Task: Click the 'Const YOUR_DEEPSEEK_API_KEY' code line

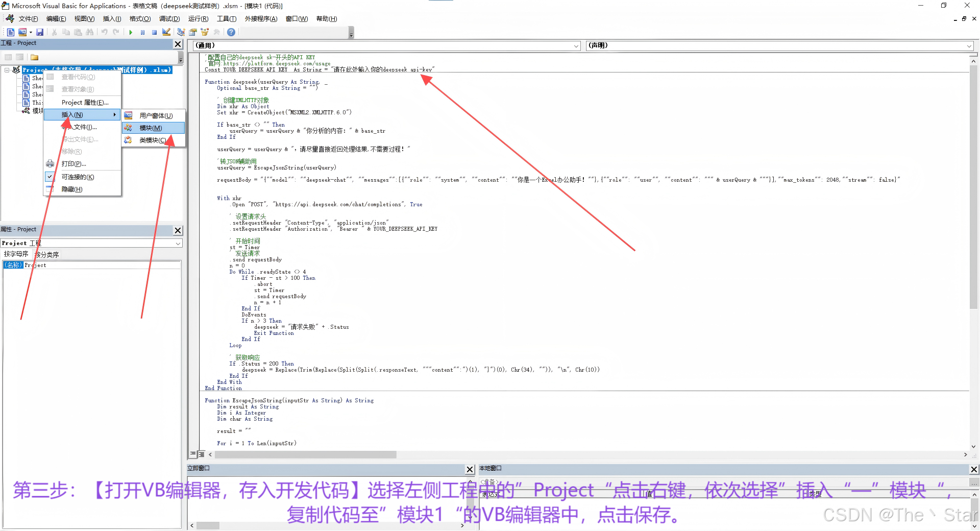Action: click(x=320, y=69)
